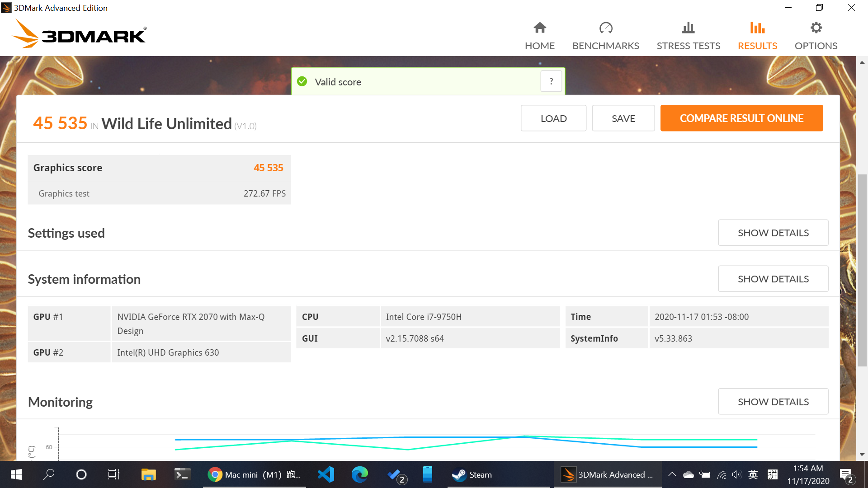The image size is (868, 488).
Task: Open Stress Tests chart icon
Action: [x=688, y=28]
